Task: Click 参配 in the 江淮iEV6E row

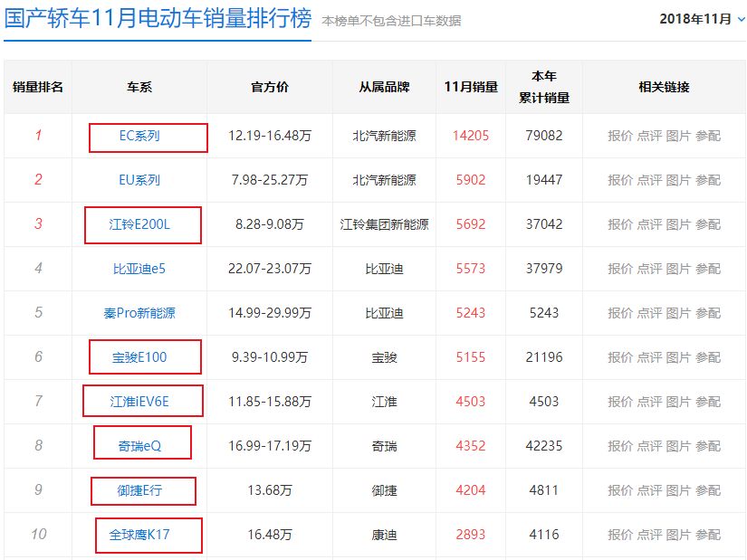Action: 708,402
